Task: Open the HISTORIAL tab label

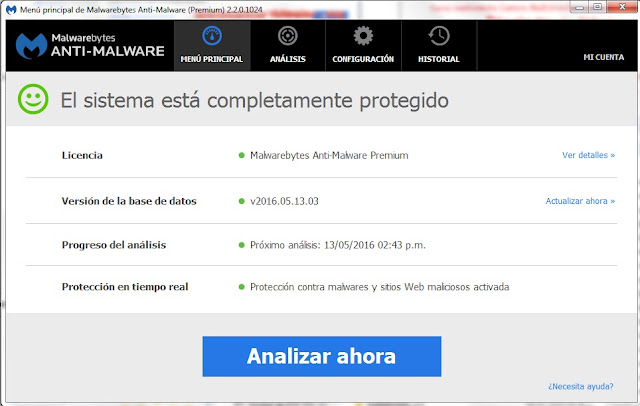Action: pos(439,59)
